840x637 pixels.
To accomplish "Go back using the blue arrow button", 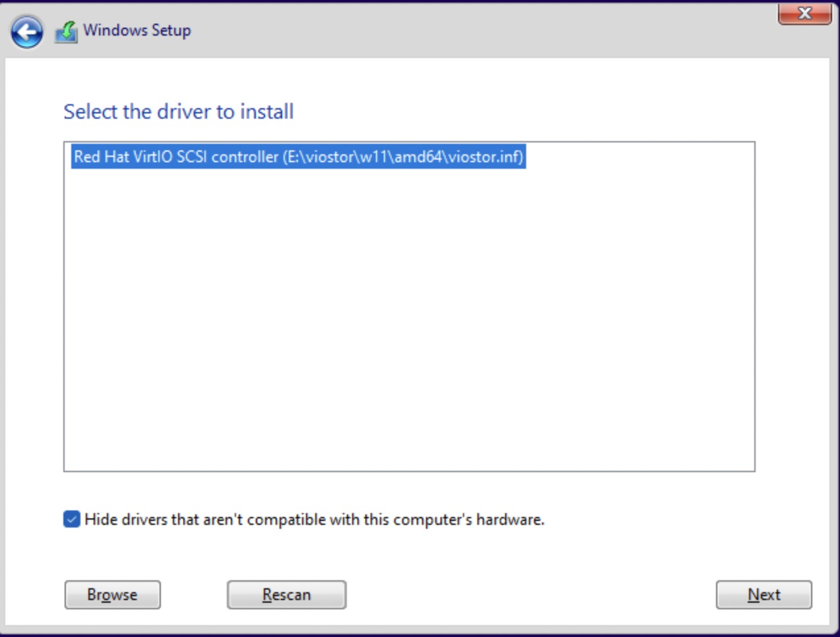I will (26, 32).
